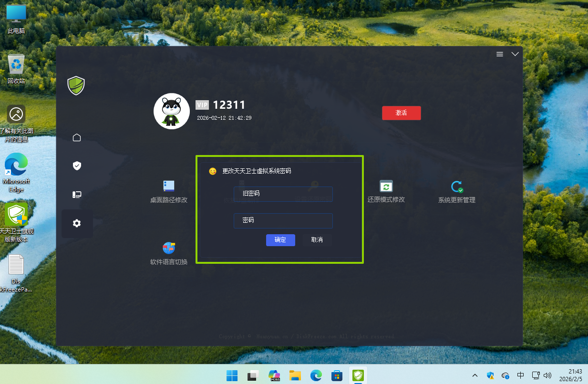Screen dimensions: 588x384
Task: Click the 确定 button in dialog
Action: (280, 240)
